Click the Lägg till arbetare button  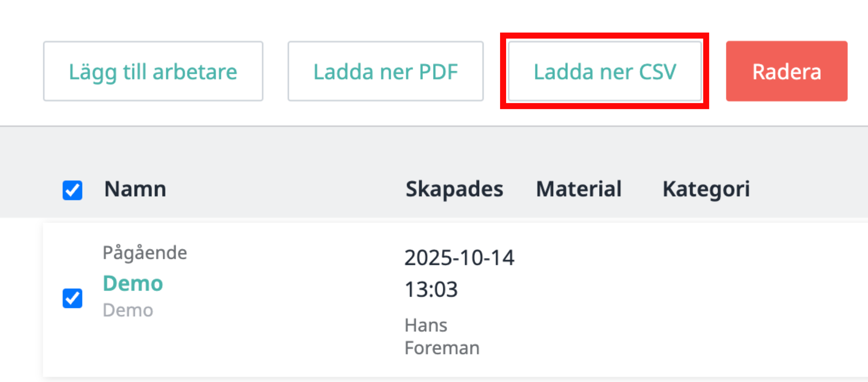(153, 71)
